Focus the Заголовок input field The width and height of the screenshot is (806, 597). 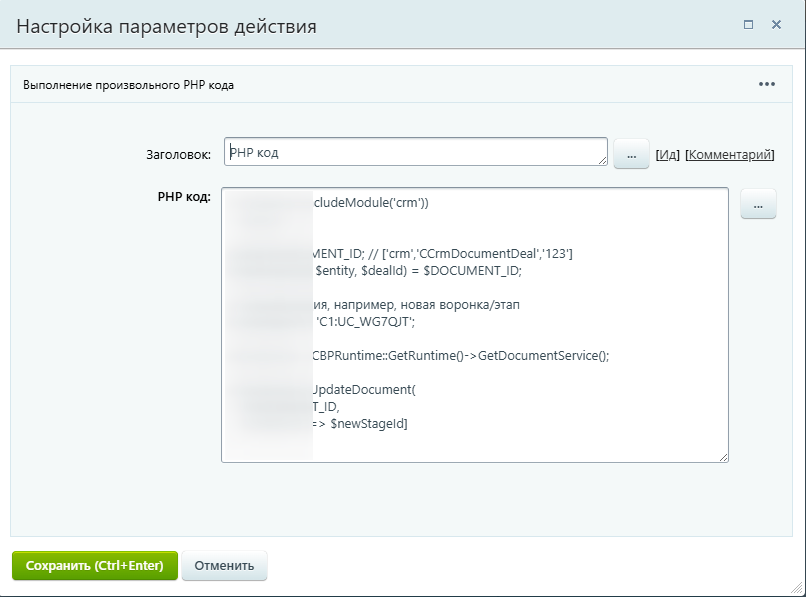(415, 152)
